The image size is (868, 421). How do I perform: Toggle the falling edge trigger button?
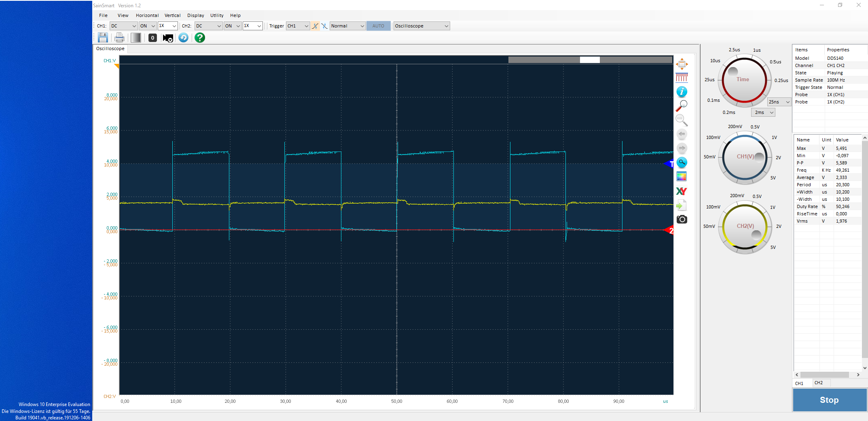coord(324,26)
